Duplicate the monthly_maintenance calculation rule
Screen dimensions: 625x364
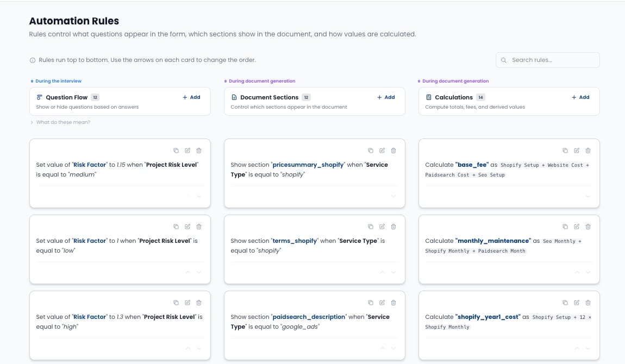[565, 227]
